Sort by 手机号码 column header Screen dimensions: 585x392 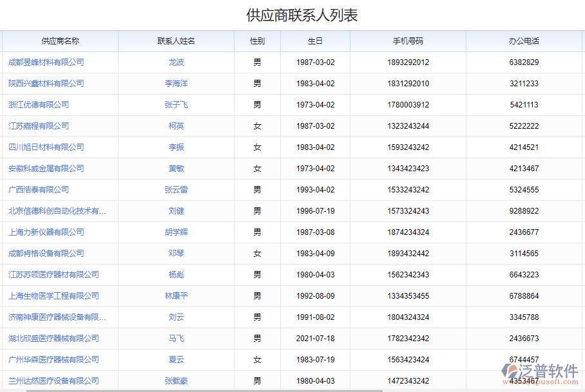click(410, 41)
